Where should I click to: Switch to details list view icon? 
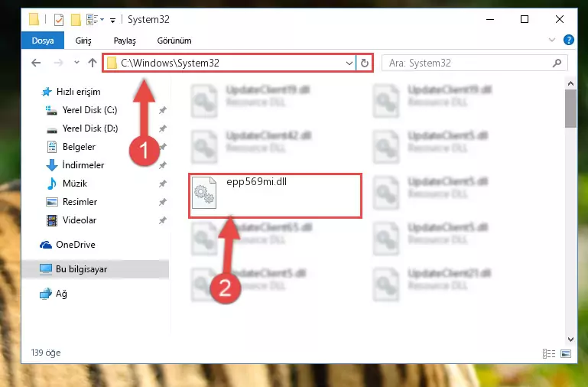pyautogui.click(x=549, y=353)
